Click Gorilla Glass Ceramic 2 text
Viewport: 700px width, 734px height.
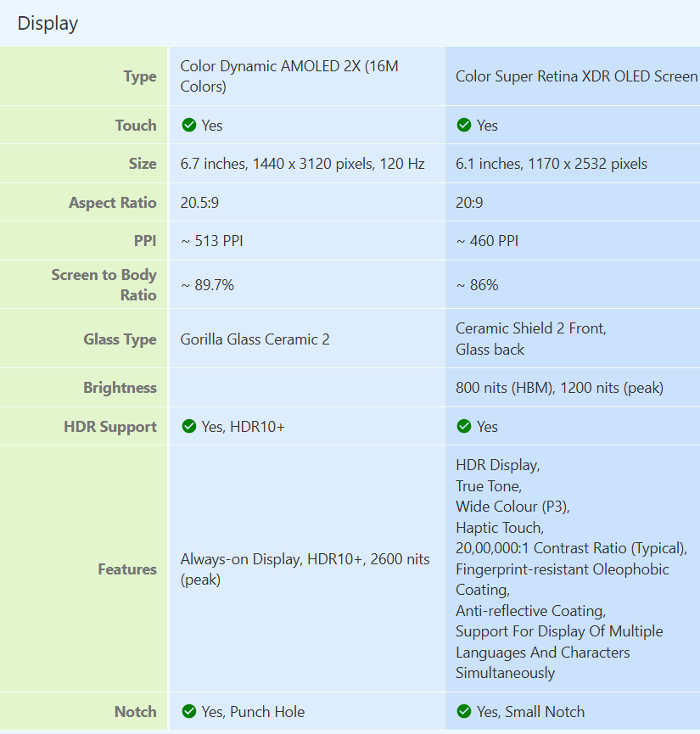(255, 339)
